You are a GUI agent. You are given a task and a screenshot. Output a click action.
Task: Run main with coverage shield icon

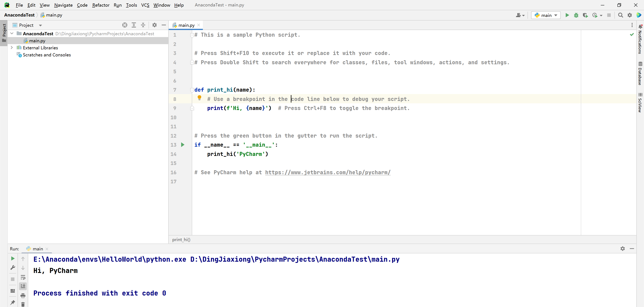[585, 15]
